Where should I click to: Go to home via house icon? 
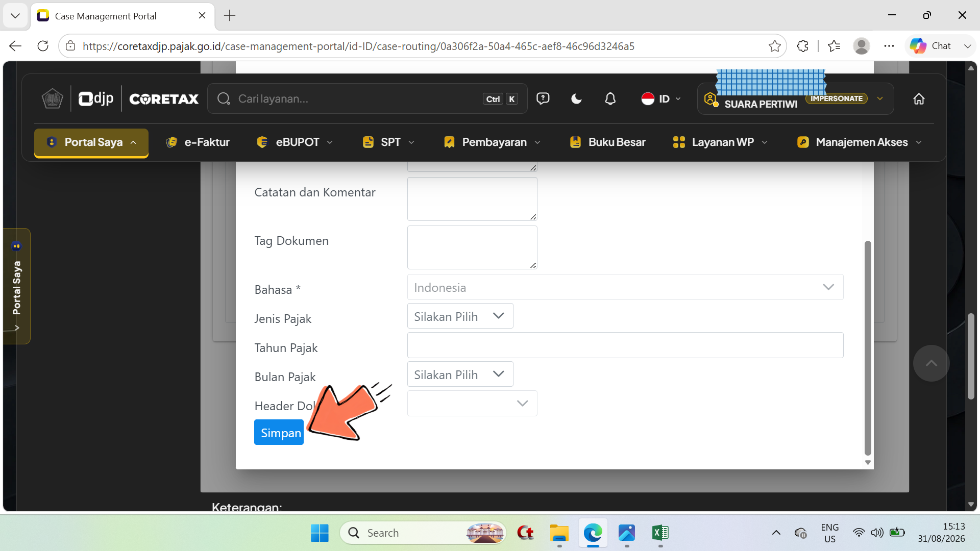tap(919, 99)
